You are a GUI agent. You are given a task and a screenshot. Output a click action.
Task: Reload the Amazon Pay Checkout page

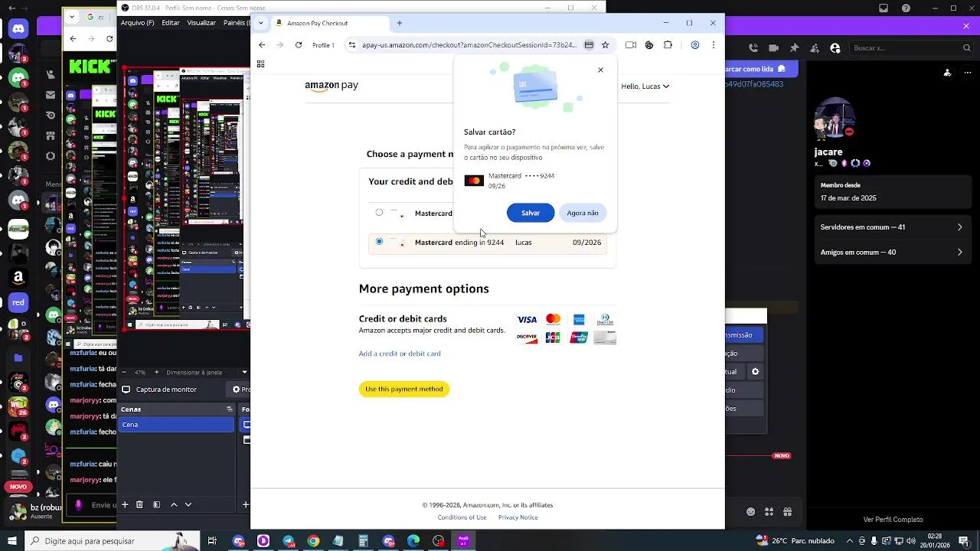299,45
